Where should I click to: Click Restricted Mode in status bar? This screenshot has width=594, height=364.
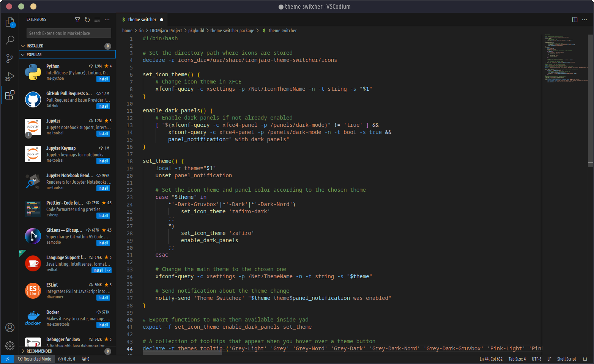pos(35,359)
